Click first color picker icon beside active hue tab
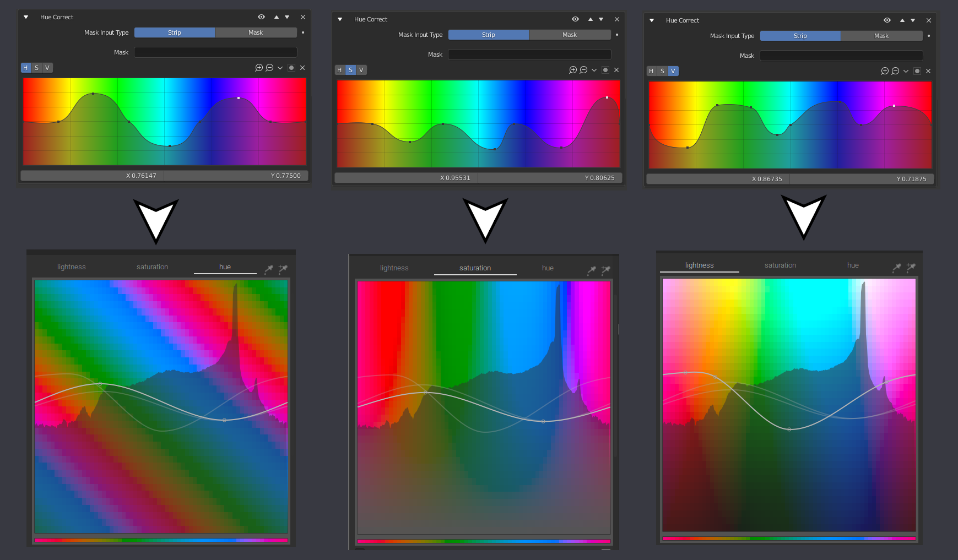The width and height of the screenshot is (958, 560). (x=268, y=269)
